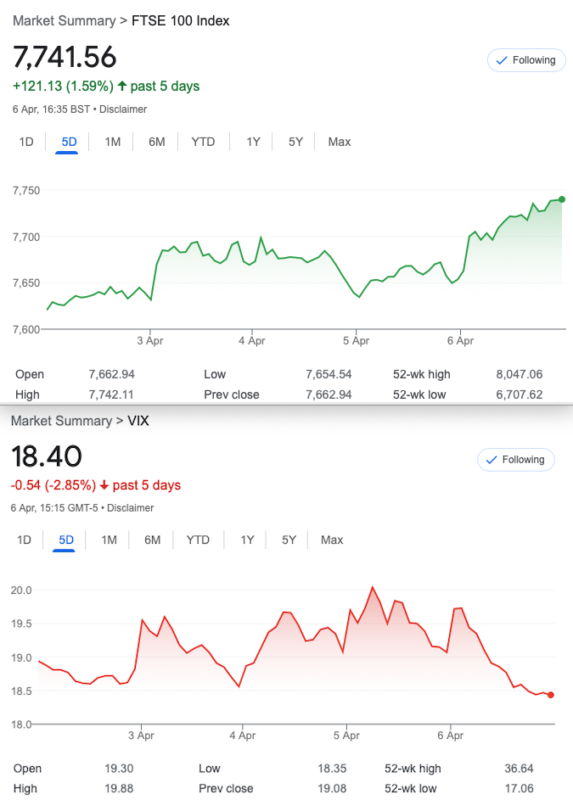The width and height of the screenshot is (573, 800).
Task: Click the VIX price 18.40
Action: tap(46, 456)
